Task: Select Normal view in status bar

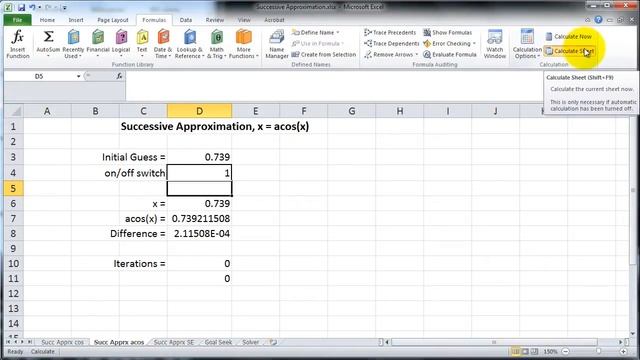Action: coord(516,351)
